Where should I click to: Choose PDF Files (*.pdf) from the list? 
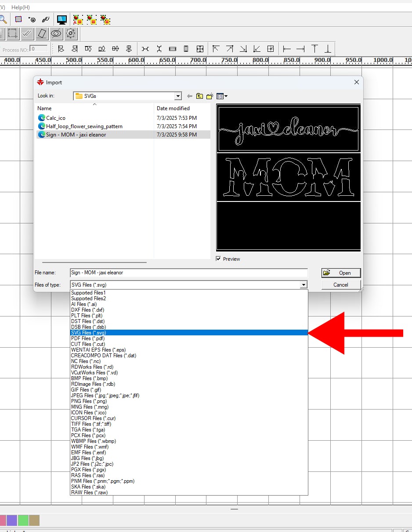point(189,338)
